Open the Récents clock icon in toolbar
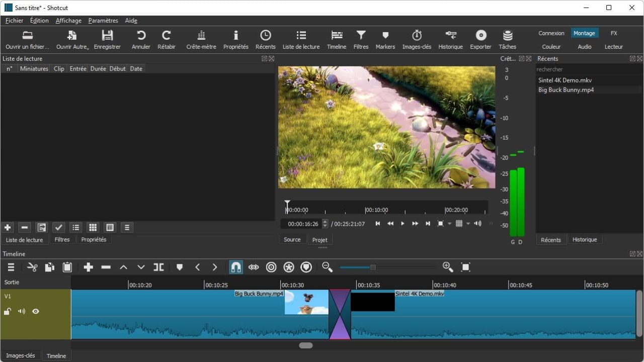 (x=266, y=35)
